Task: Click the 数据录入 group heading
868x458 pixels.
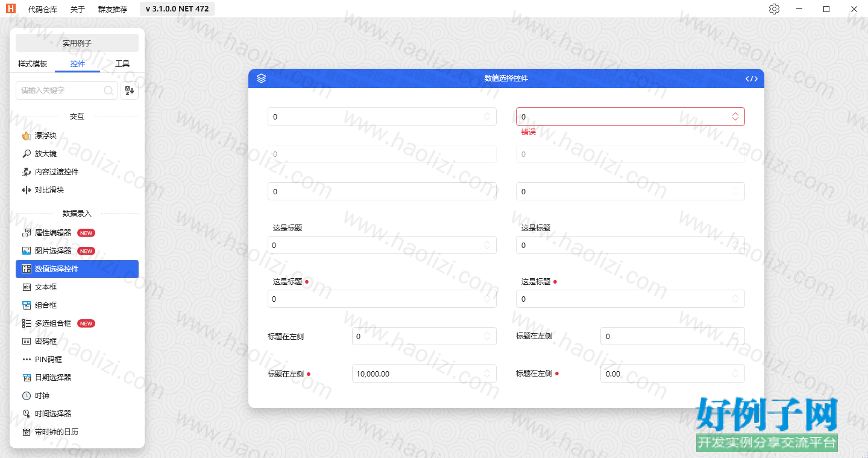Action: [x=77, y=214]
